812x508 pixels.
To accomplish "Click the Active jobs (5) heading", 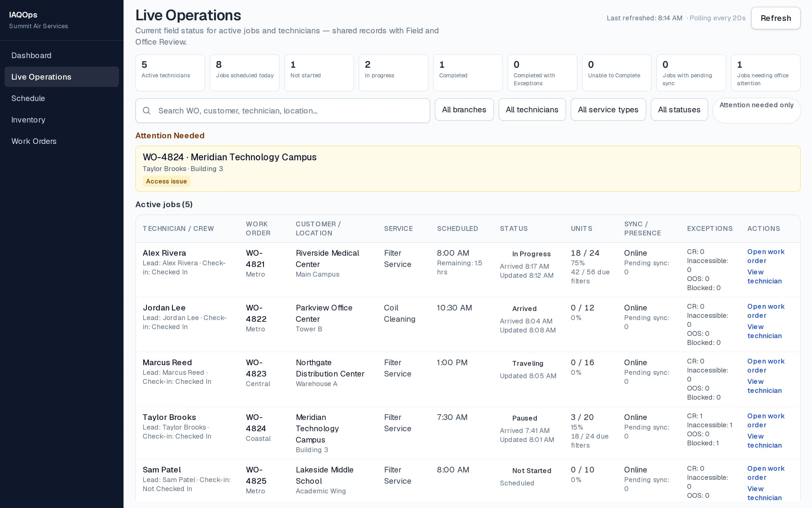I will point(164,204).
